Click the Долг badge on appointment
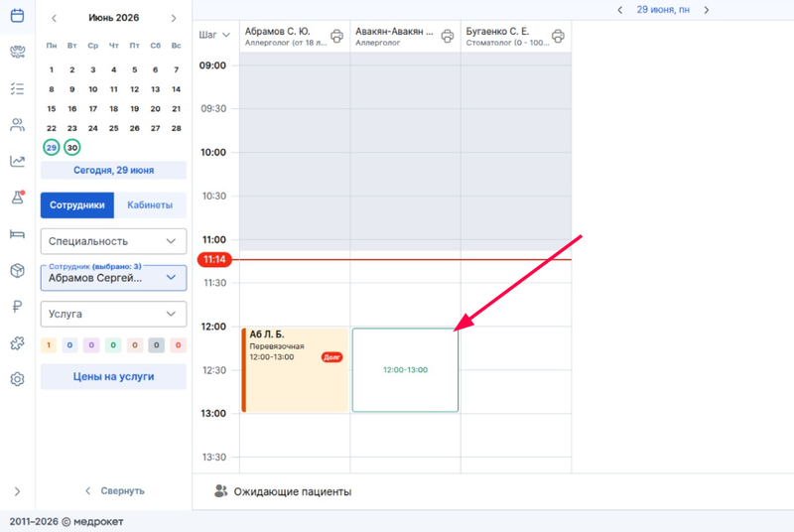The height and width of the screenshot is (532, 794). coord(332,357)
